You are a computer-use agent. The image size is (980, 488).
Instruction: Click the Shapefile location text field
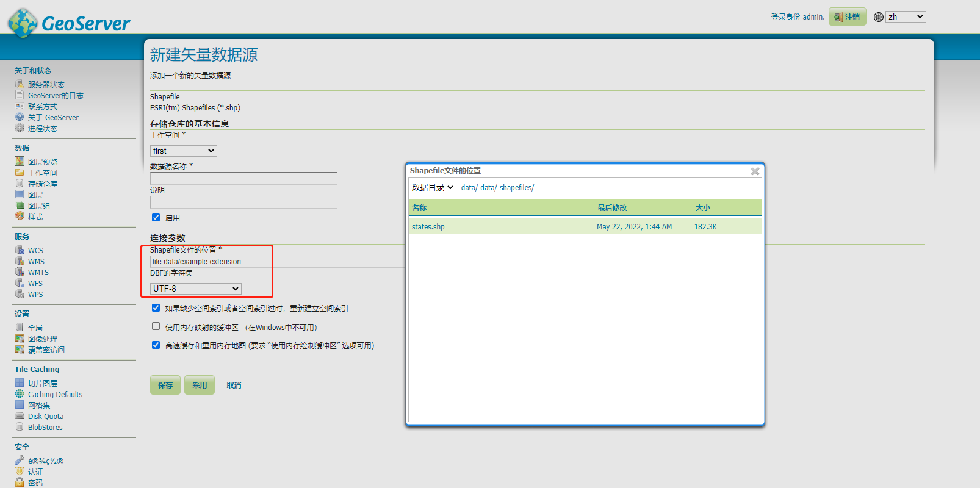pyautogui.click(x=278, y=262)
